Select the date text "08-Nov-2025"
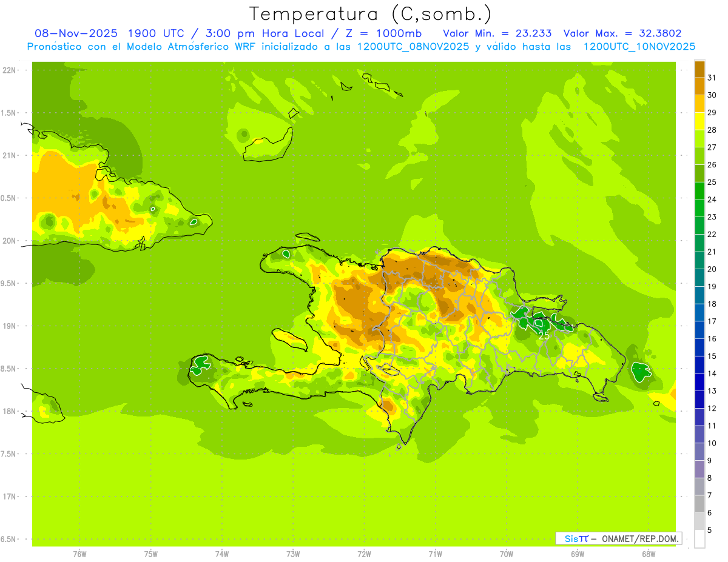 pos(75,33)
